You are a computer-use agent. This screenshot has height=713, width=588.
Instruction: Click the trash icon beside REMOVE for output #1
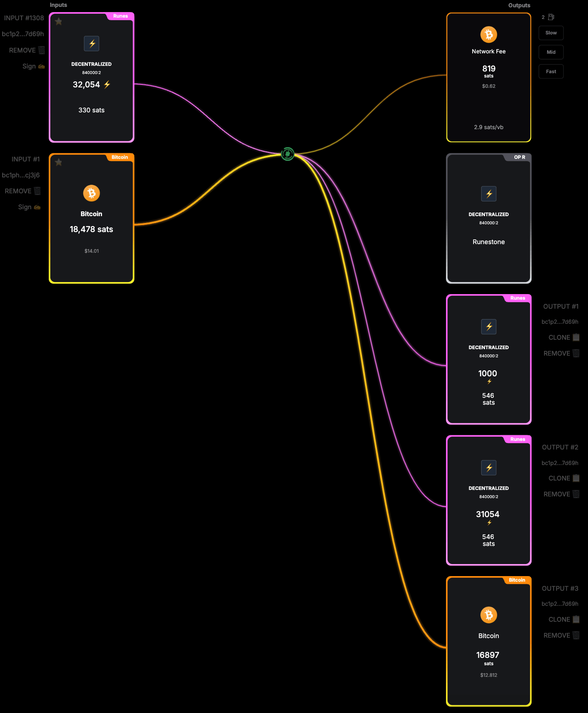tap(576, 353)
